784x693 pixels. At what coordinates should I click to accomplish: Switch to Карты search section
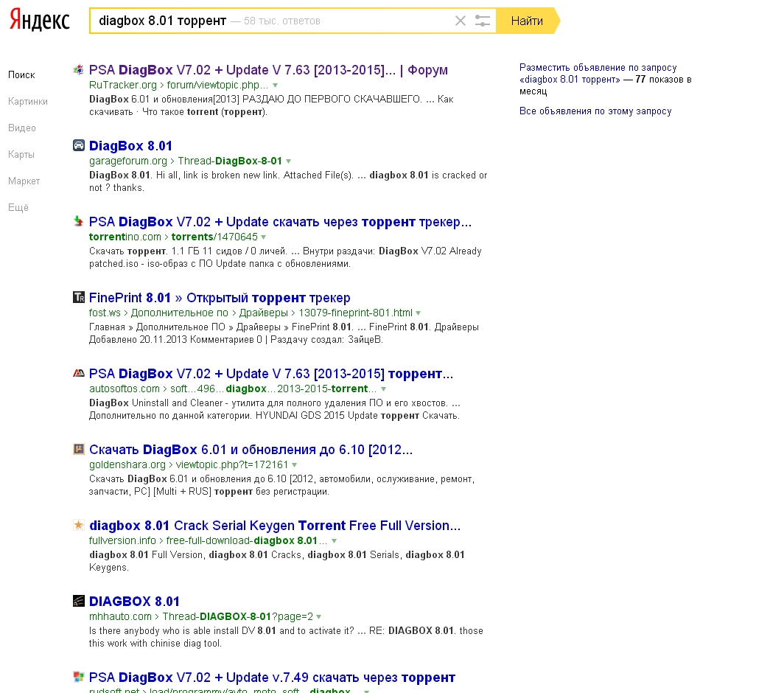pyautogui.click(x=21, y=154)
